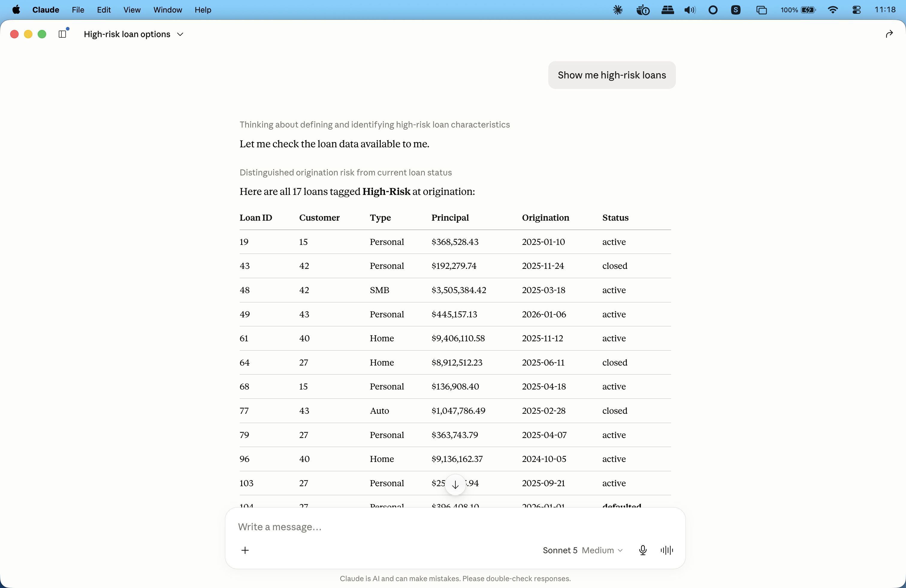The image size is (906, 588).
Task: Start dictation with the microphone icon
Action: click(643, 550)
